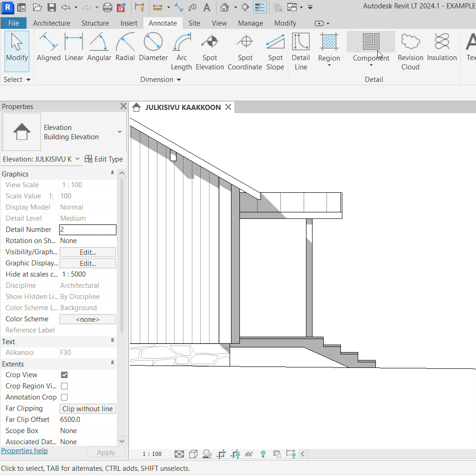Click the 1 : 100 view scale control
Viewport: 476px width, 475px height.
pyautogui.click(x=152, y=454)
